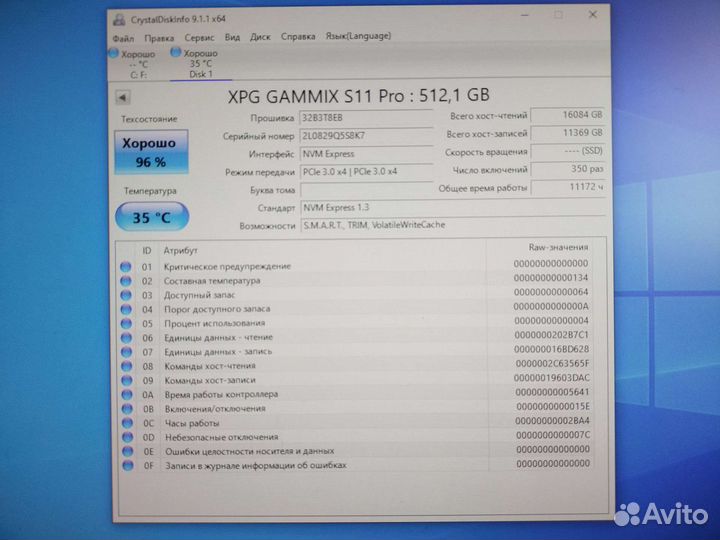Click the rotation speed value ---- (SSD)
Screen dimensions: 720x540
[568, 151]
